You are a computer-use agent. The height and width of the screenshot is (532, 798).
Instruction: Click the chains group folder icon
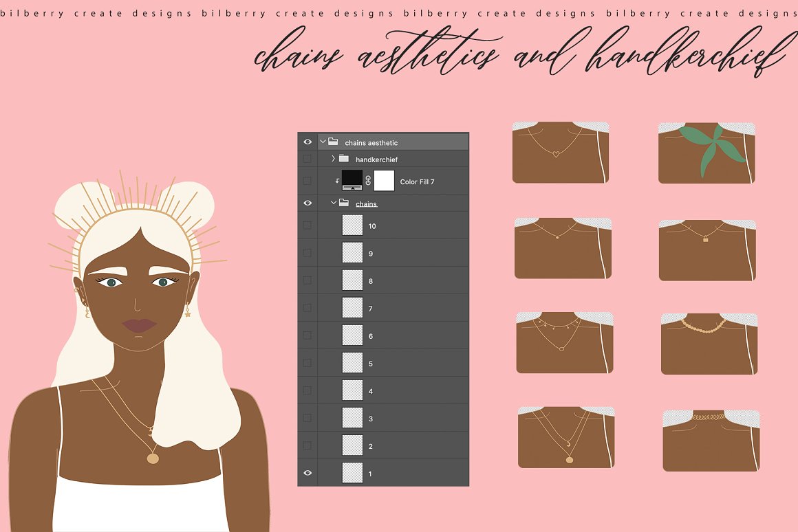(x=344, y=203)
